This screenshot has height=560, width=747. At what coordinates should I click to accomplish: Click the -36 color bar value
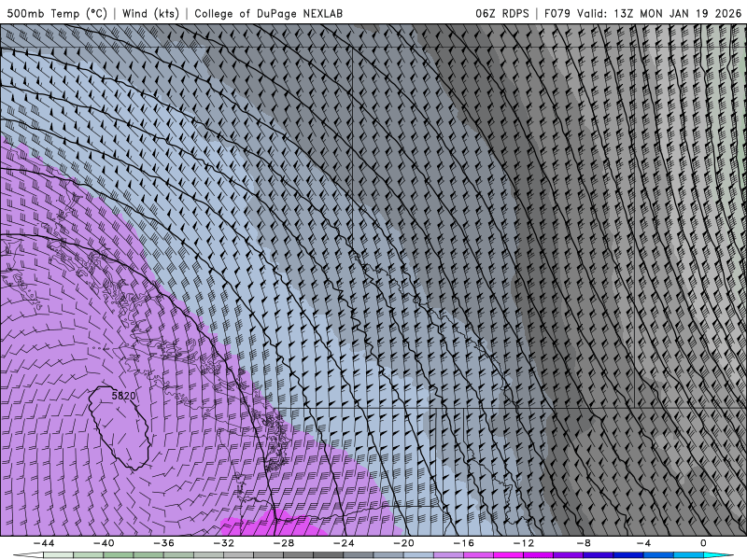tap(164, 543)
